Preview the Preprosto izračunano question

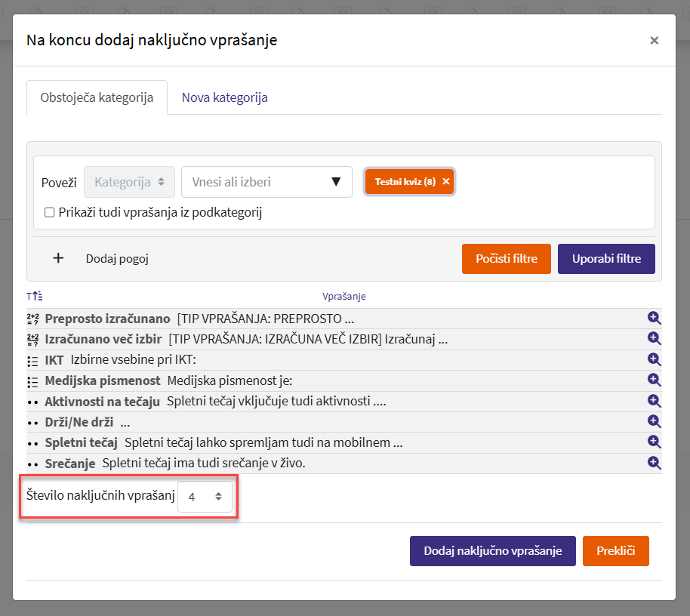coord(654,319)
